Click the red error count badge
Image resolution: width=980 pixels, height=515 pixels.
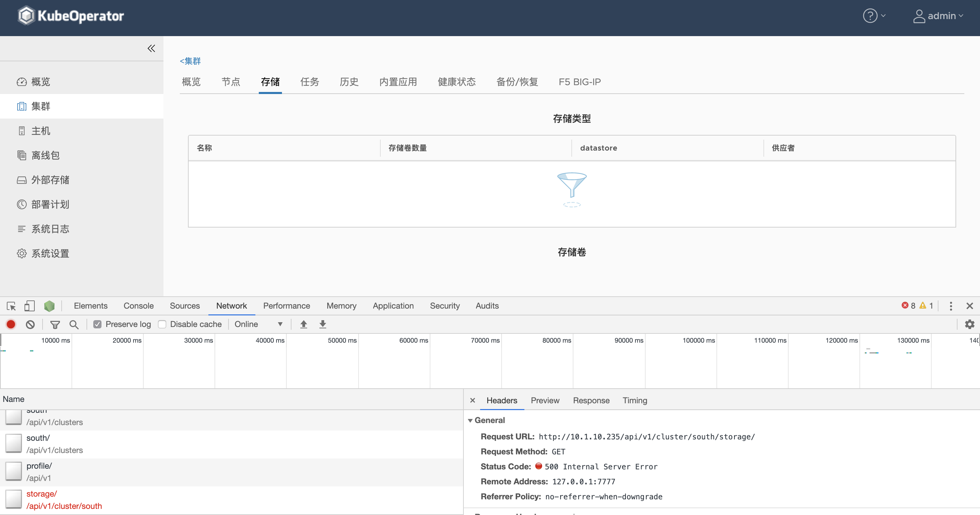908,306
